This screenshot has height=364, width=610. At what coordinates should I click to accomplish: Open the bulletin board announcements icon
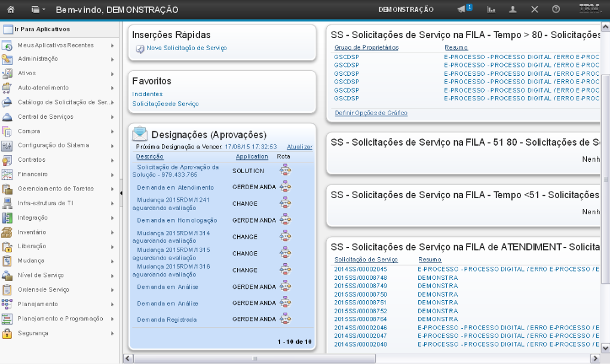click(462, 10)
